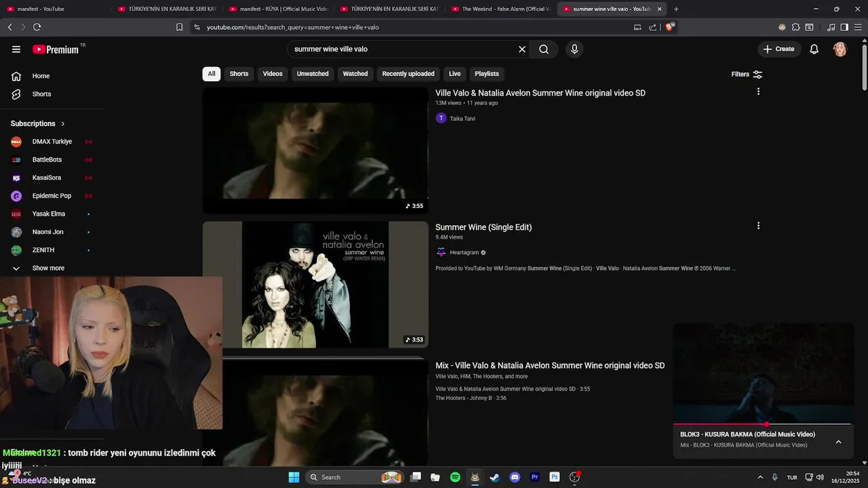868x488 pixels.
Task: Select the Watched filter chip
Action: click(355, 74)
